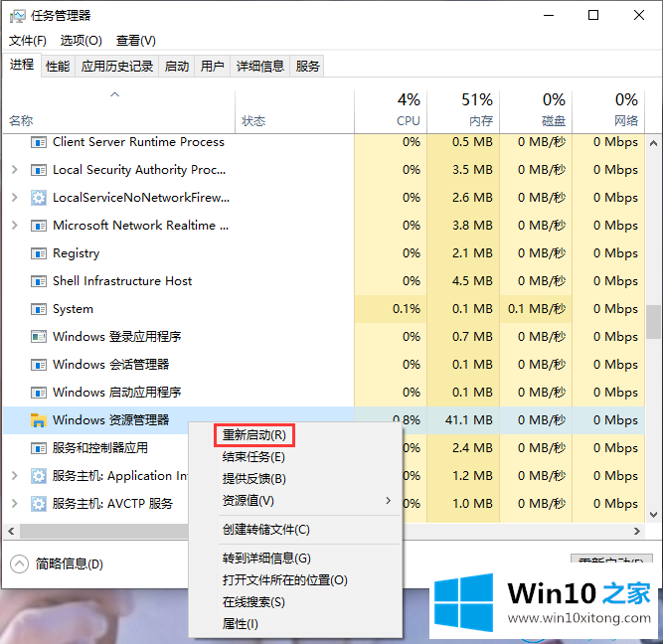
Task: Click the Windows 会话管理器 icon
Action: 39,365
